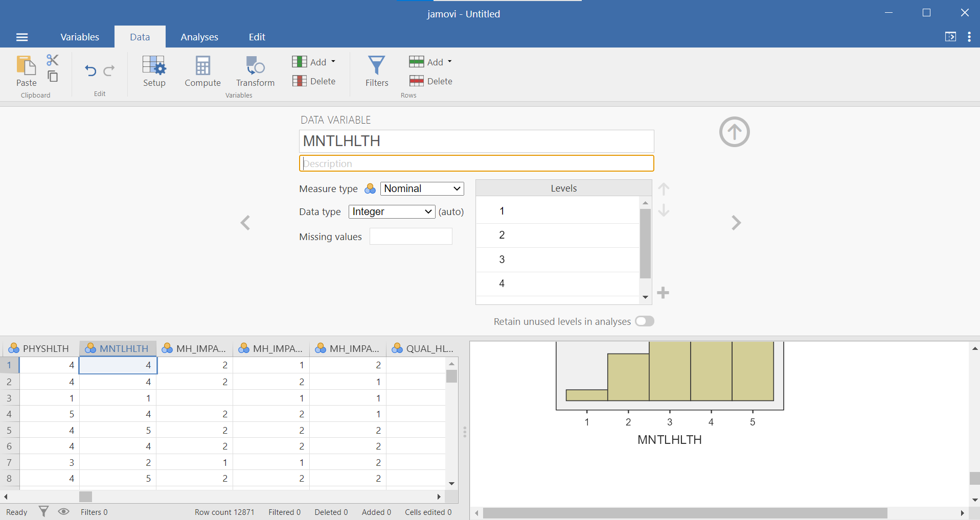The height and width of the screenshot is (520, 980).
Task: Change Data type via Integer dropdown
Action: [x=391, y=211]
